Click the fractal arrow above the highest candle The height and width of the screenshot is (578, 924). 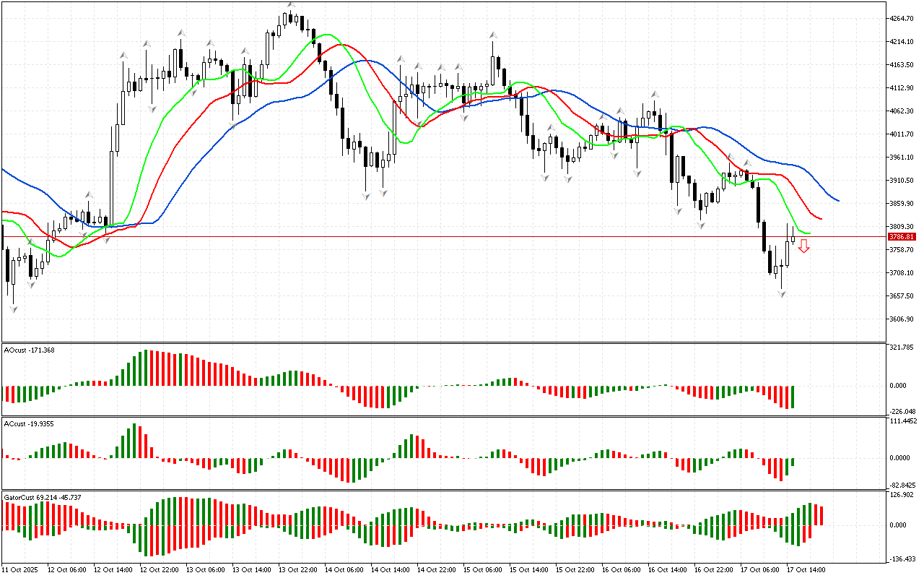click(x=291, y=5)
